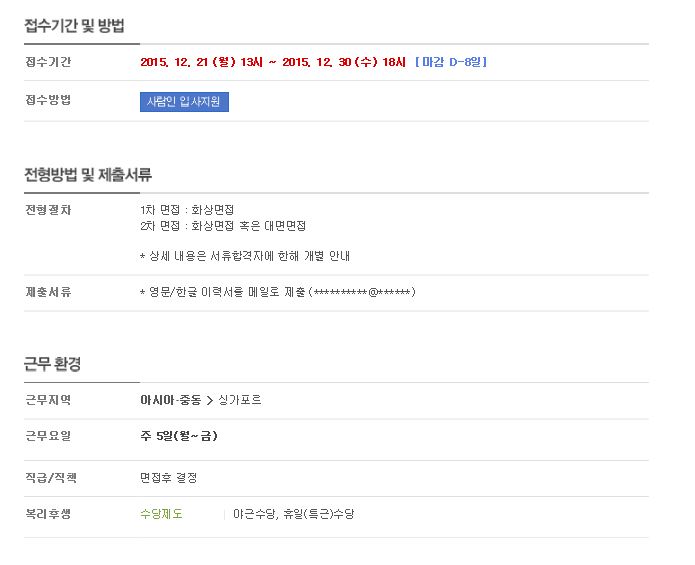Click the 면접후 결정 position text

point(168,478)
